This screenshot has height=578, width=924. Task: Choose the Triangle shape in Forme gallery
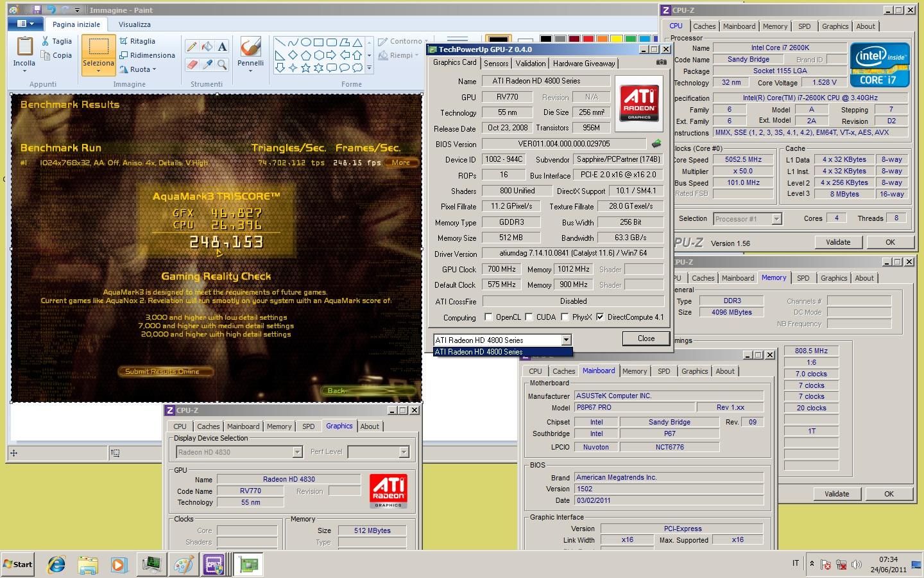[357, 42]
